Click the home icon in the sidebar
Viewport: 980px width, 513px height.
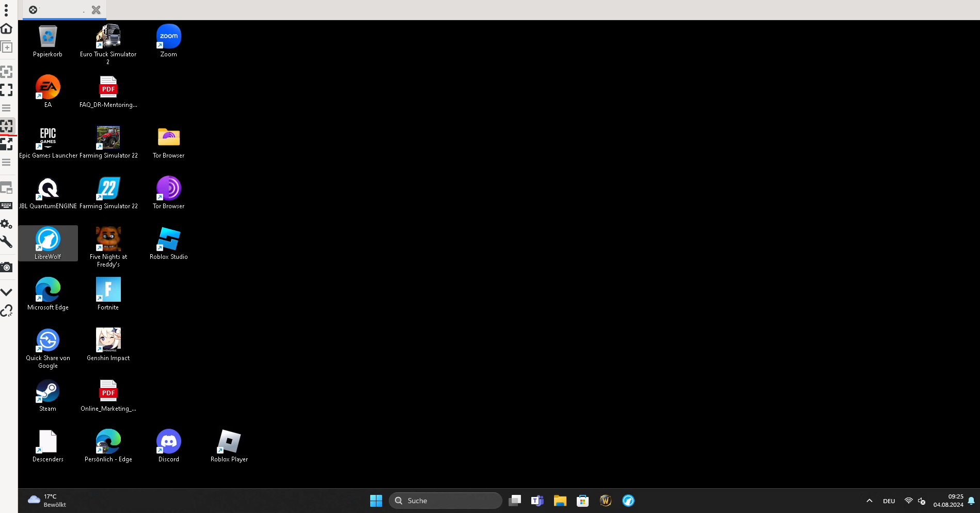(7, 28)
